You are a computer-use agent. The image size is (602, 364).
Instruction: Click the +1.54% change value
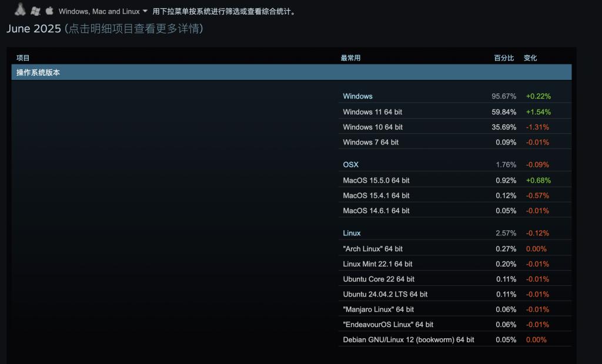tap(539, 112)
